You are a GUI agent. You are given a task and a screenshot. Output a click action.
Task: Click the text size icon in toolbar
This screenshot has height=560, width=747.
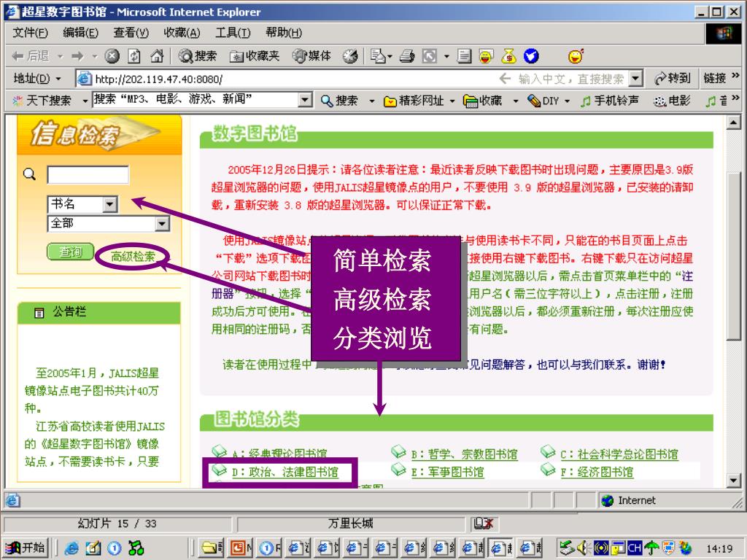click(x=430, y=56)
